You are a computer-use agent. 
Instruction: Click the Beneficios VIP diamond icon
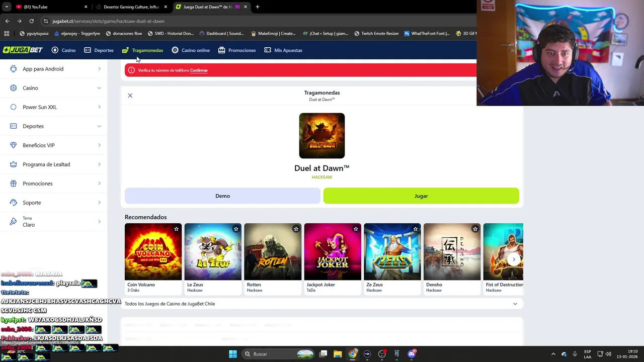coord(14,145)
